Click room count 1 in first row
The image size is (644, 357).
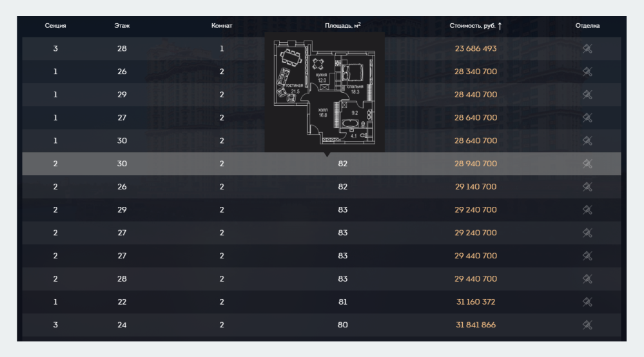tap(222, 48)
